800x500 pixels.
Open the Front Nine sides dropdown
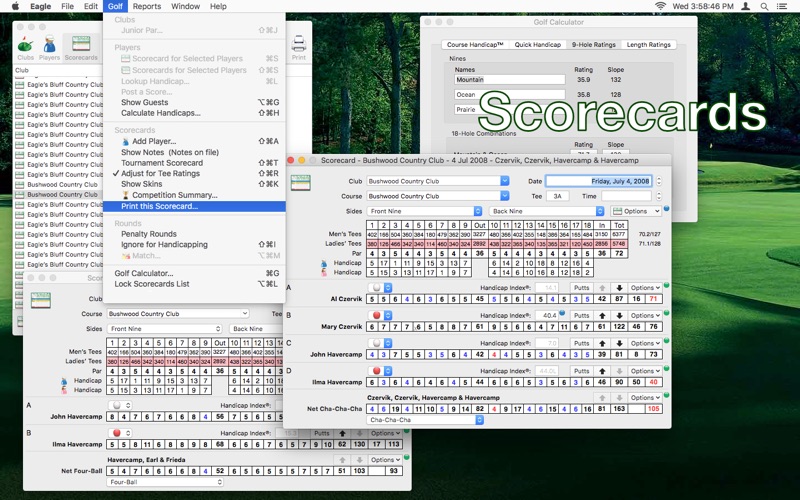(478, 212)
